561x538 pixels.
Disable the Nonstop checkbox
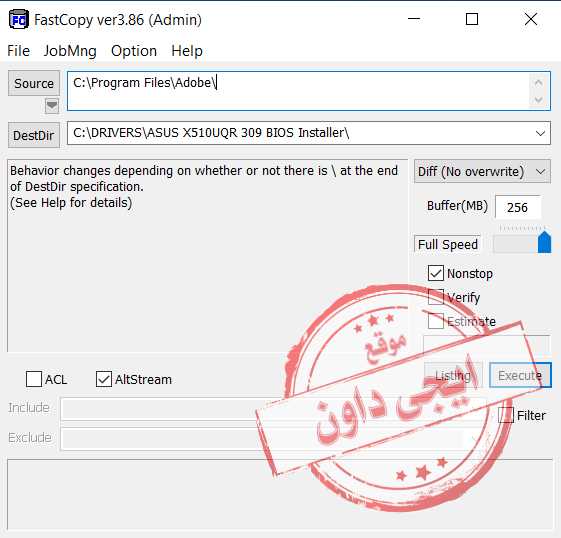436,273
